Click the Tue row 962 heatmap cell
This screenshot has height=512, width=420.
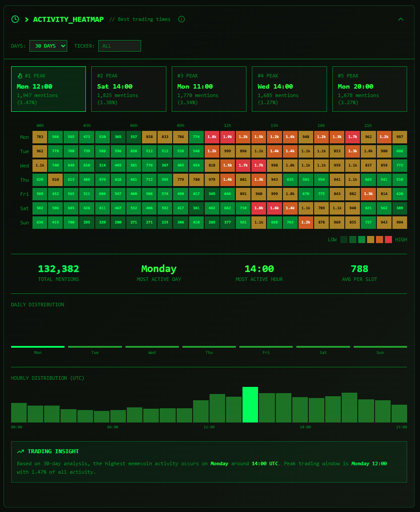click(x=40, y=151)
